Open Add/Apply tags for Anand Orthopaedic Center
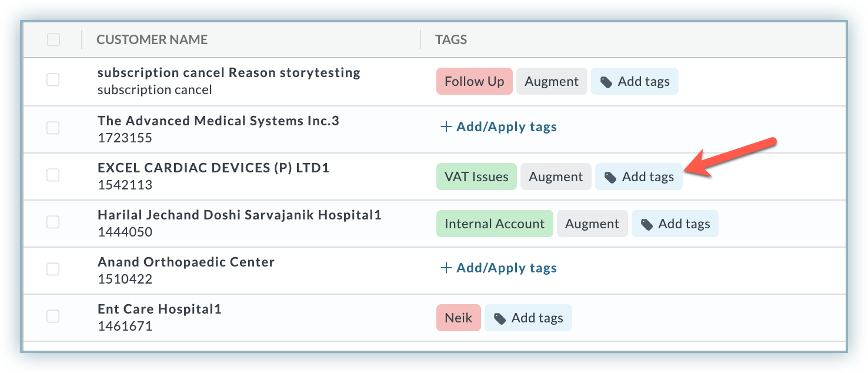Image resolution: width=868 pixels, height=373 pixels. click(x=499, y=268)
